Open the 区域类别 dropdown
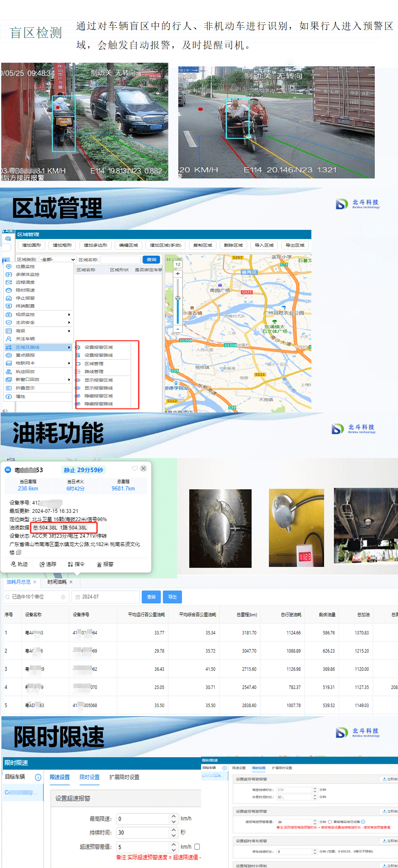This screenshot has height=868, width=398. tap(58, 260)
